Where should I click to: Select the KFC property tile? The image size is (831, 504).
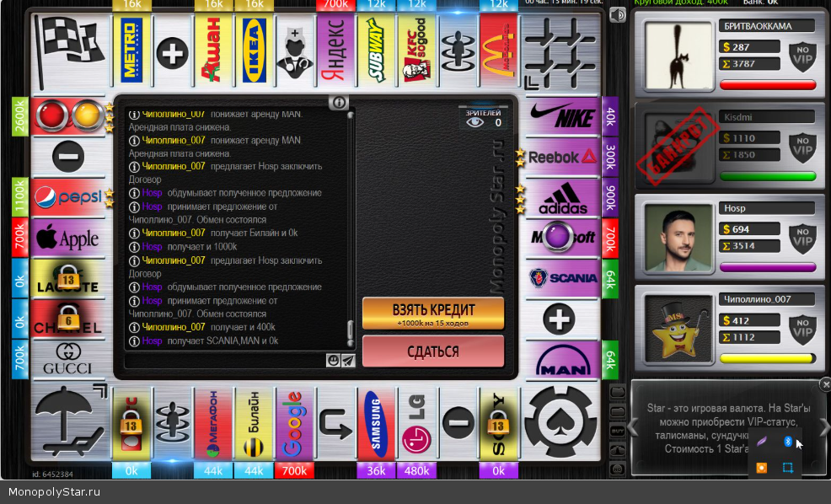point(417,51)
